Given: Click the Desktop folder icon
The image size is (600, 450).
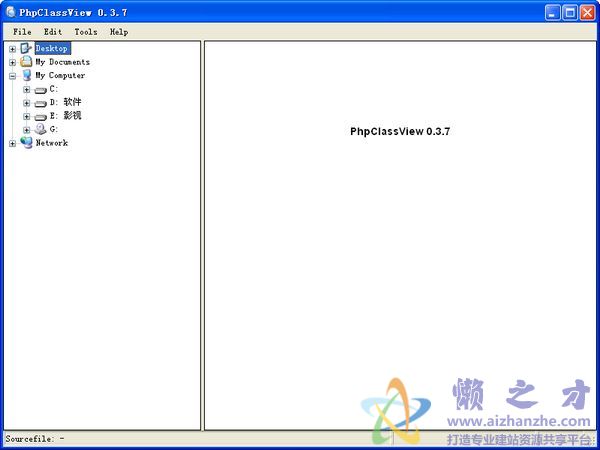Looking at the screenshot, I should point(26,48).
